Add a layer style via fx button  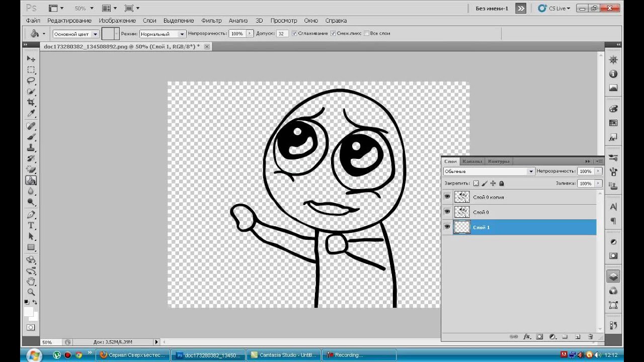[527, 336]
